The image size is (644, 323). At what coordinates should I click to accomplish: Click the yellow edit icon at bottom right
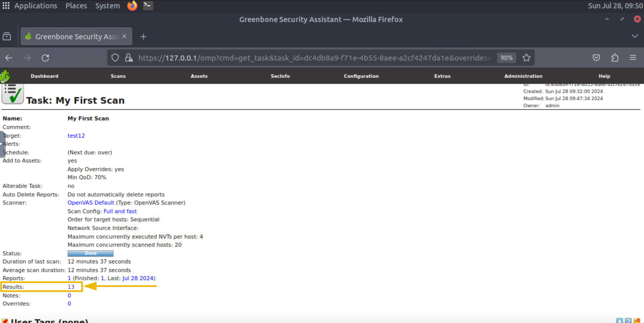637,321
